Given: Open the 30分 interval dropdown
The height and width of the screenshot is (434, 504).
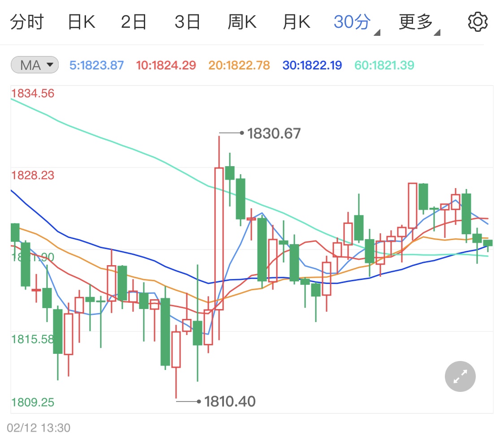Looking at the screenshot, I should click(352, 21).
